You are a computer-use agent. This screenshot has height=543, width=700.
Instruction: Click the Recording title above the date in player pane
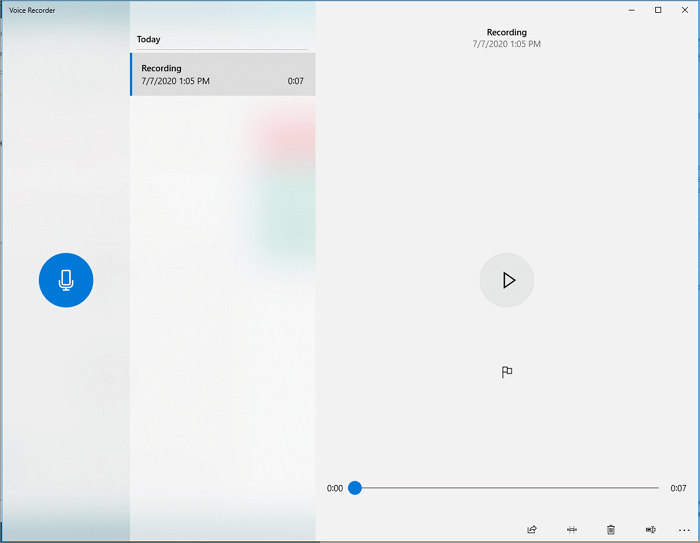pyautogui.click(x=507, y=32)
